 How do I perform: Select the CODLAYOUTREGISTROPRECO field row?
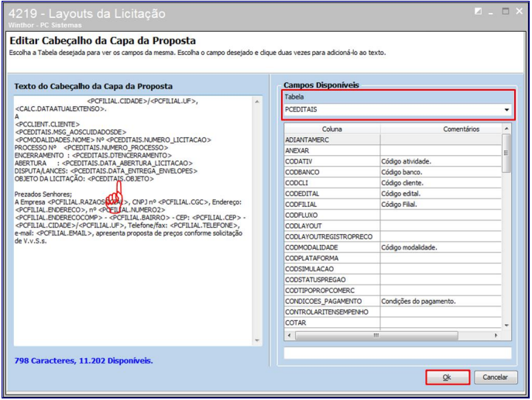393,236
